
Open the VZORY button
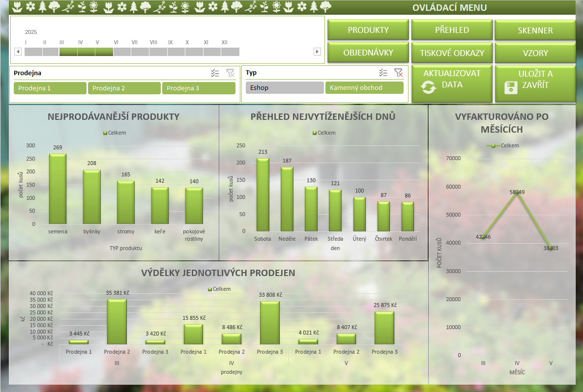[535, 53]
